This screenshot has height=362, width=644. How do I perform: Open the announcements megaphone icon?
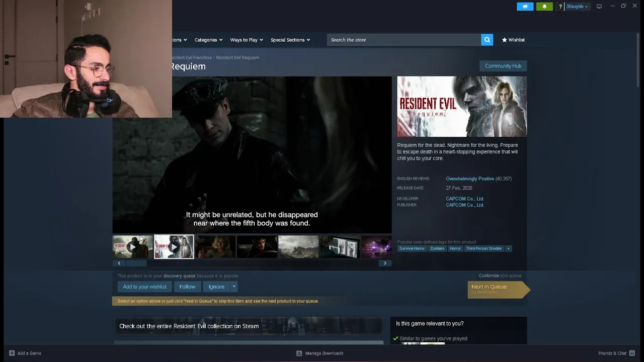tap(525, 7)
